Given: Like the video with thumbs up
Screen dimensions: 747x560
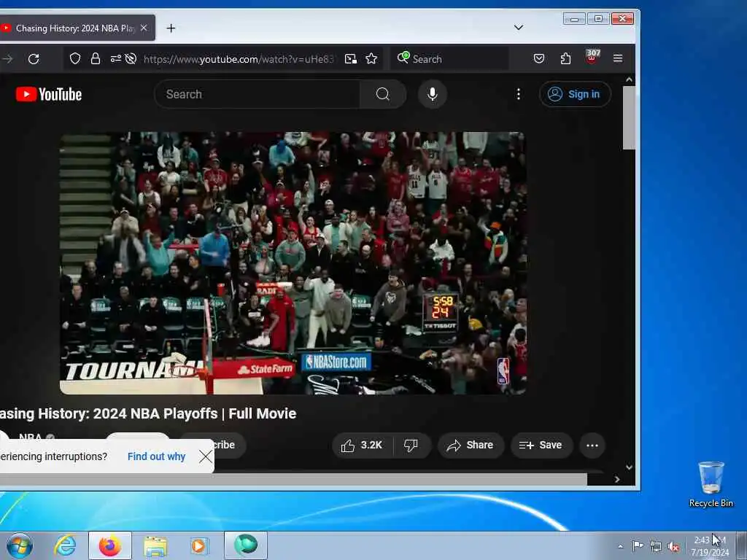Looking at the screenshot, I should [362, 446].
